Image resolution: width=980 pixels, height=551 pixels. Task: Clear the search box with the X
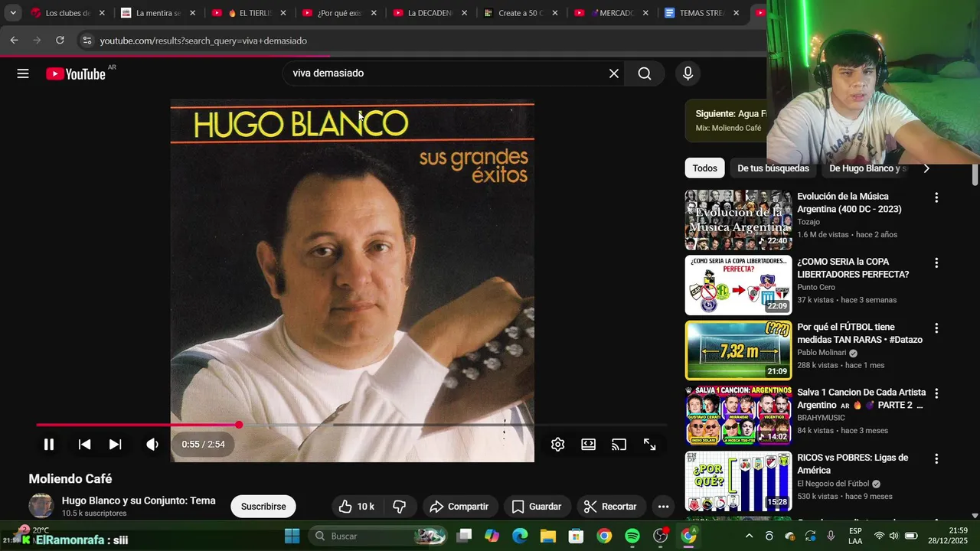click(x=614, y=73)
